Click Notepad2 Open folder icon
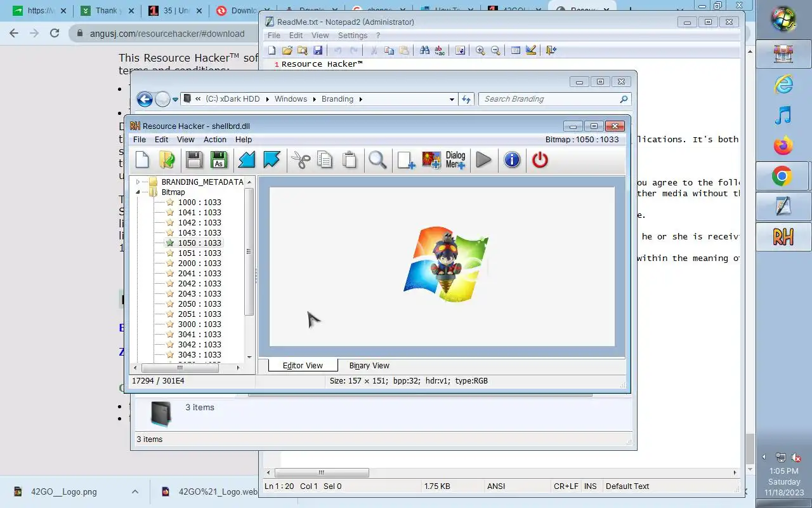 coord(287,50)
